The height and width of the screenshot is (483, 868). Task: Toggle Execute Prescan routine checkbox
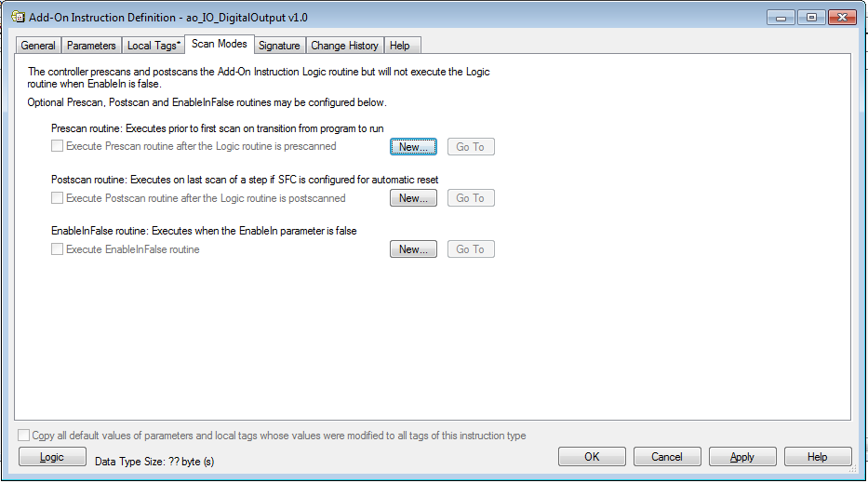(57, 146)
